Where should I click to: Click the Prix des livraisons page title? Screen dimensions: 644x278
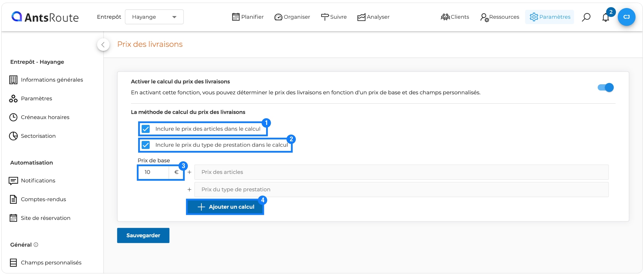point(150,44)
